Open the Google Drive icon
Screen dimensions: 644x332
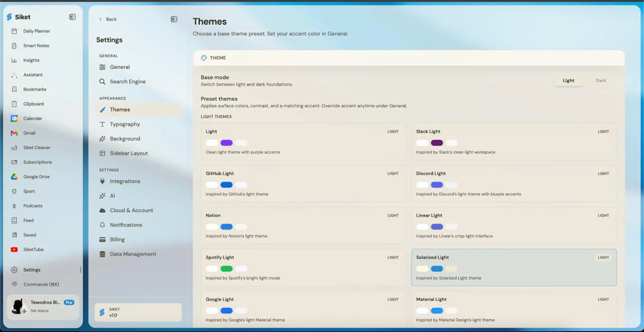14,177
